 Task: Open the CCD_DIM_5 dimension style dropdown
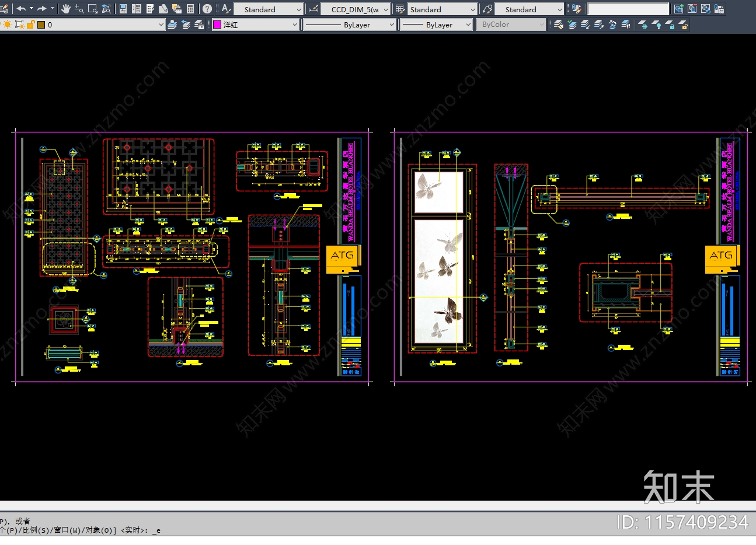point(356,9)
